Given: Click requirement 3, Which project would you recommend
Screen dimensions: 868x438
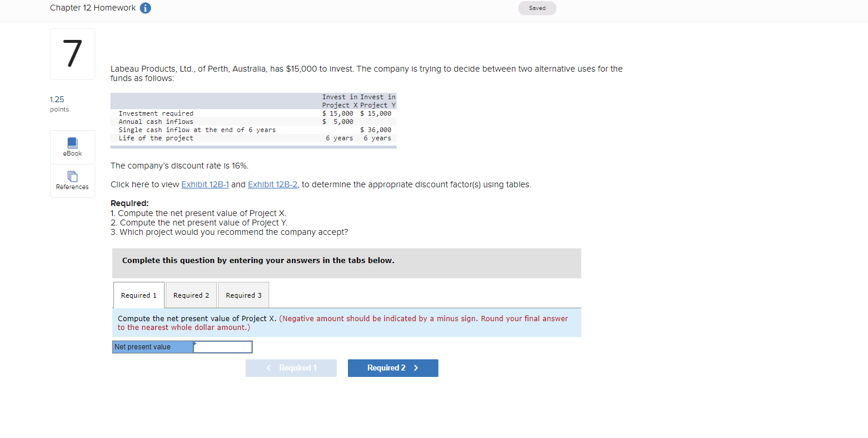Looking at the screenshot, I should (x=229, y=232).
